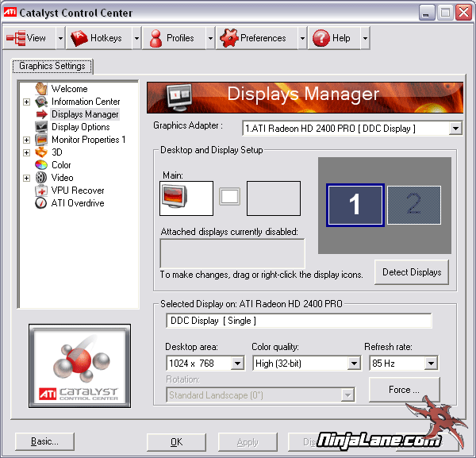Expand the Video tree node
The width and height of the screenshot is (476, 458).
coord(27,178)
